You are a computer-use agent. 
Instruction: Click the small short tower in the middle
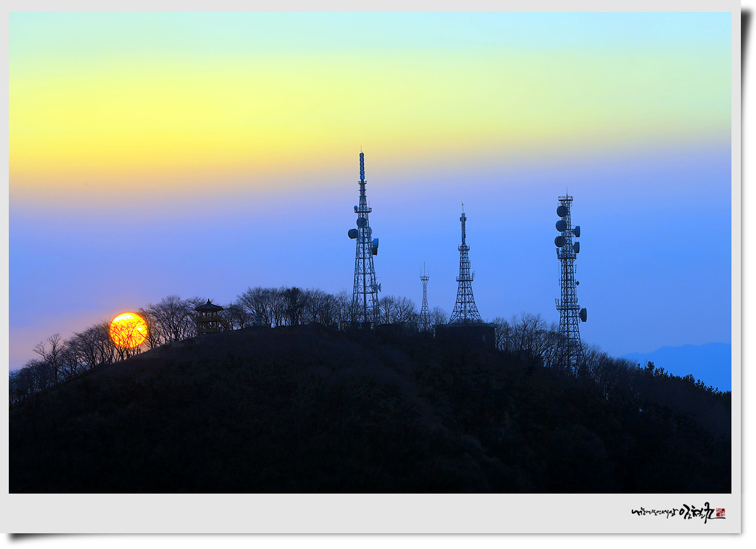coord(425,299)
